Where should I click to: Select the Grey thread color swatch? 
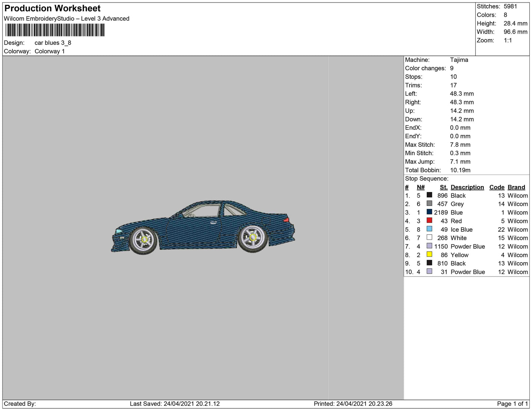click(429, 203)
